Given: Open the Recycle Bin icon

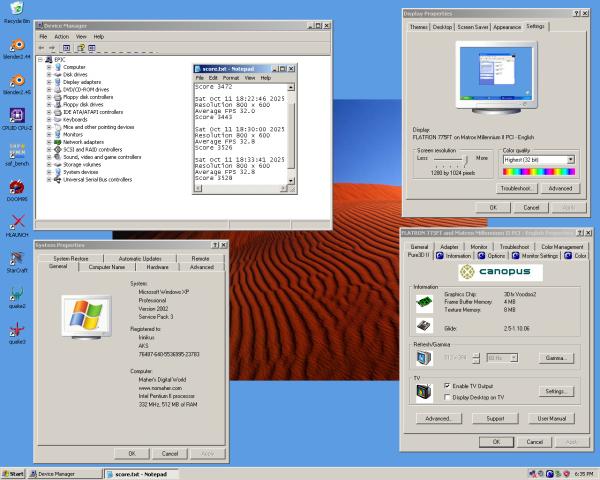Looking at the screenshot, I should [x=16, y=10].
